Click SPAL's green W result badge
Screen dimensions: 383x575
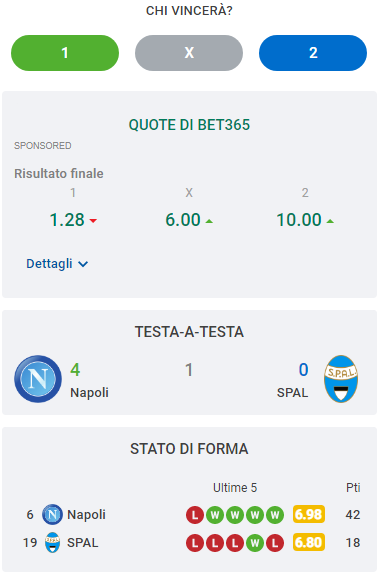coord(255,543)
